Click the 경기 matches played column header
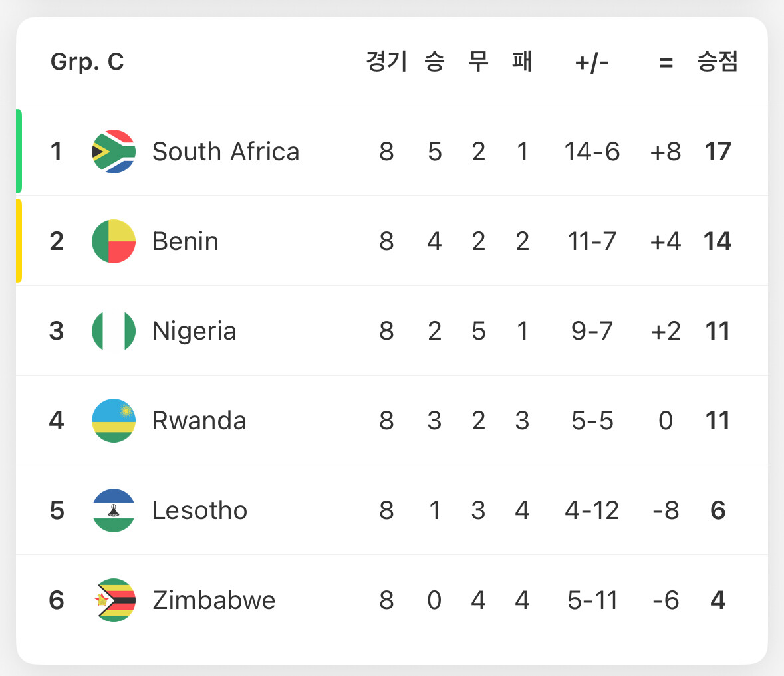The height and width of the screenshot is (676, 784). tap(386, 62)
